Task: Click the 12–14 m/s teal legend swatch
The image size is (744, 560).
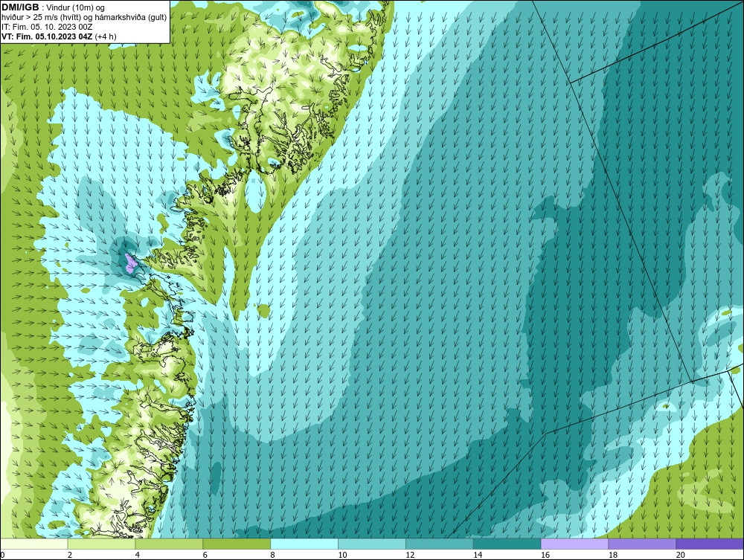Action: click(x=440, y=544)
